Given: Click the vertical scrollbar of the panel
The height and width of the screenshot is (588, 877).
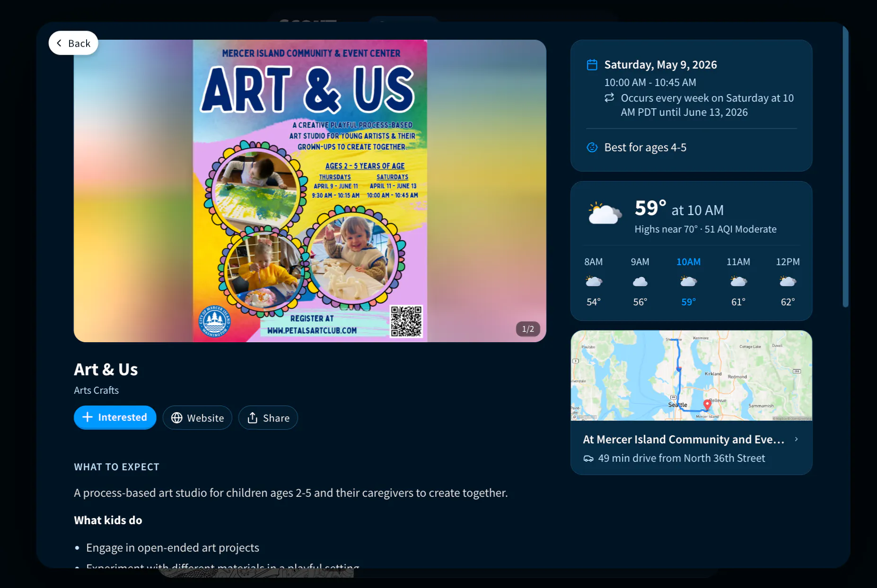Looking at the screenshot, I should tap(845, 166).
